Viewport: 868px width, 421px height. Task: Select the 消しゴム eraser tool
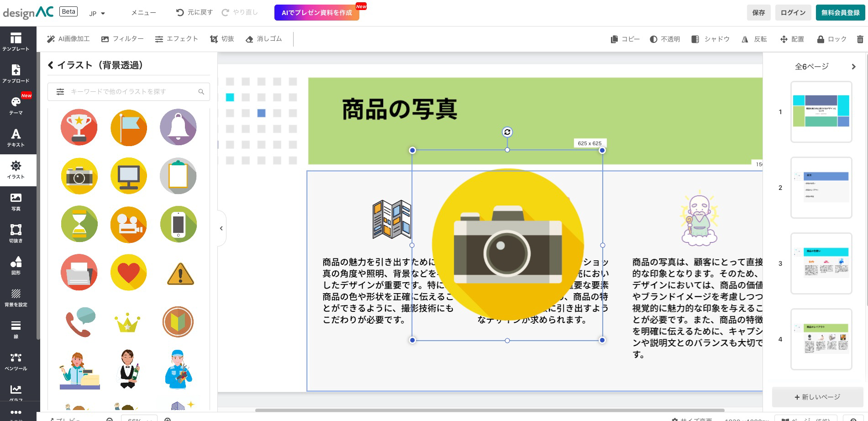pyautogui.click(x=263, y=39)
